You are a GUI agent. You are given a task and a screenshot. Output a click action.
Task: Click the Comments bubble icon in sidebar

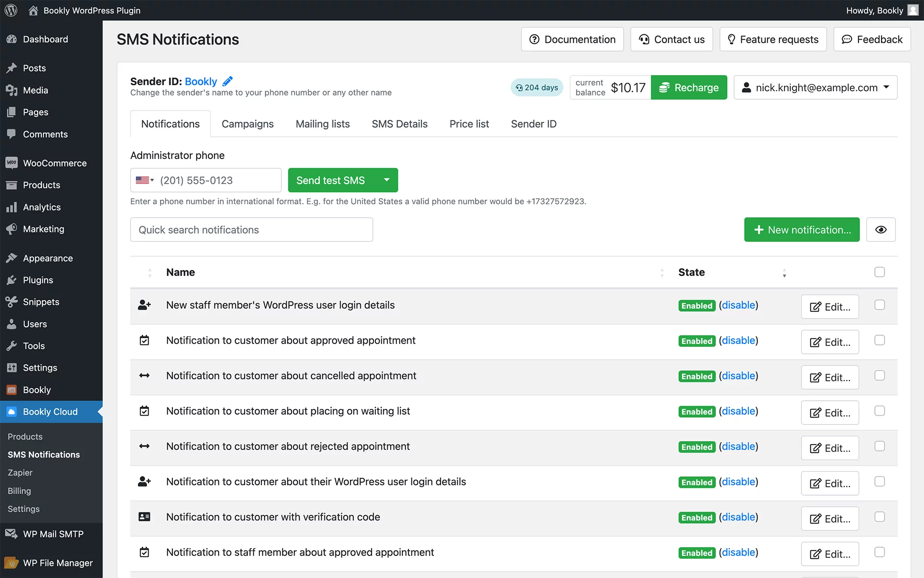[x=12, y=134]
